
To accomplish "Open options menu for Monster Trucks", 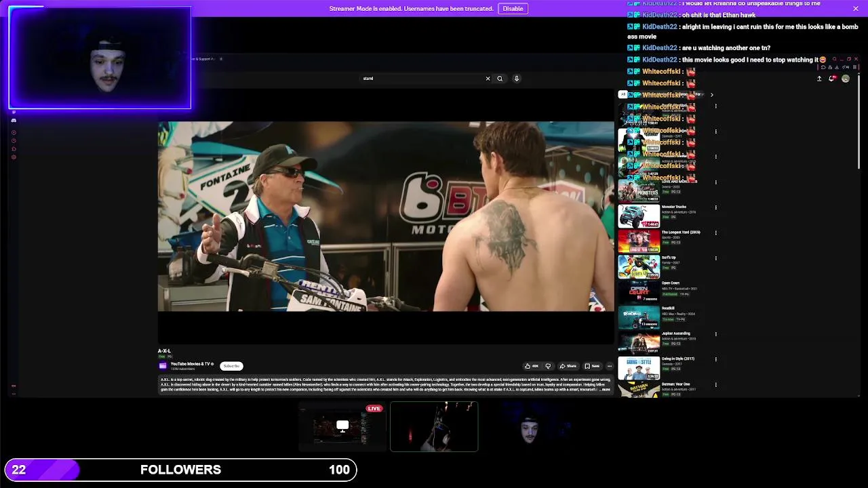I will tap(715, 207).
